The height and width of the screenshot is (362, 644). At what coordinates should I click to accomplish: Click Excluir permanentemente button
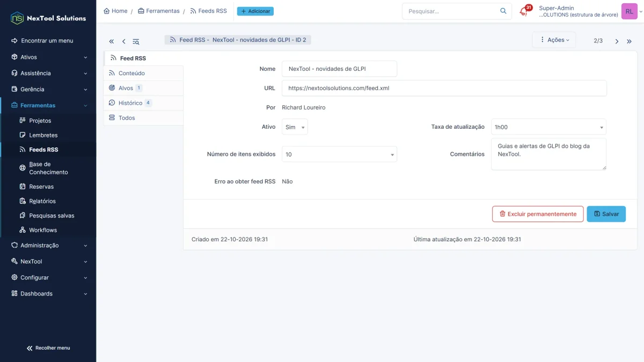click(538, 214)
